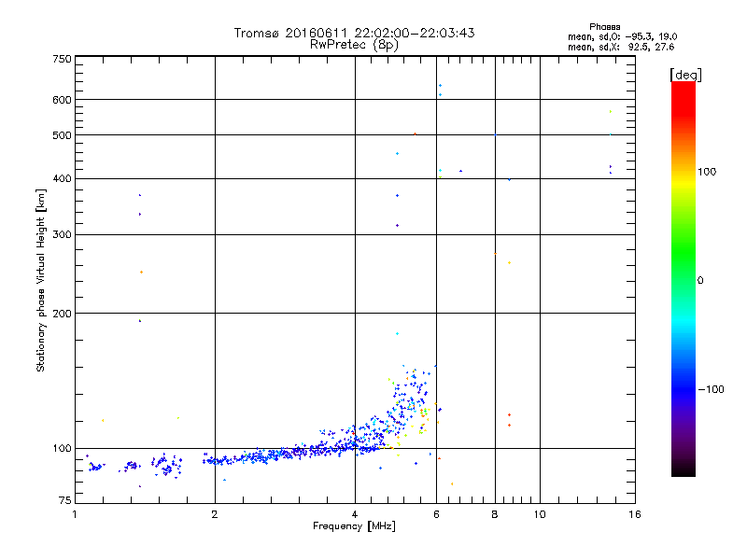The image size is (747, 560).
Task: Click x-axis tick label '4'
Action: pyautogui.click(x=355, y=514)
